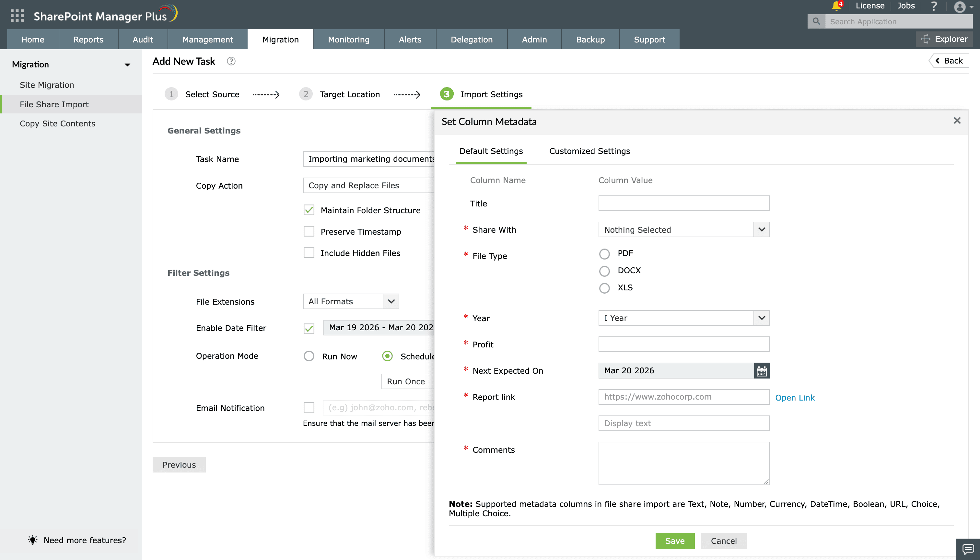980x560 pixels.
Task: Open the calendar picker for Next Expected On
Action: pyautogui.click(x=762, y=370)
